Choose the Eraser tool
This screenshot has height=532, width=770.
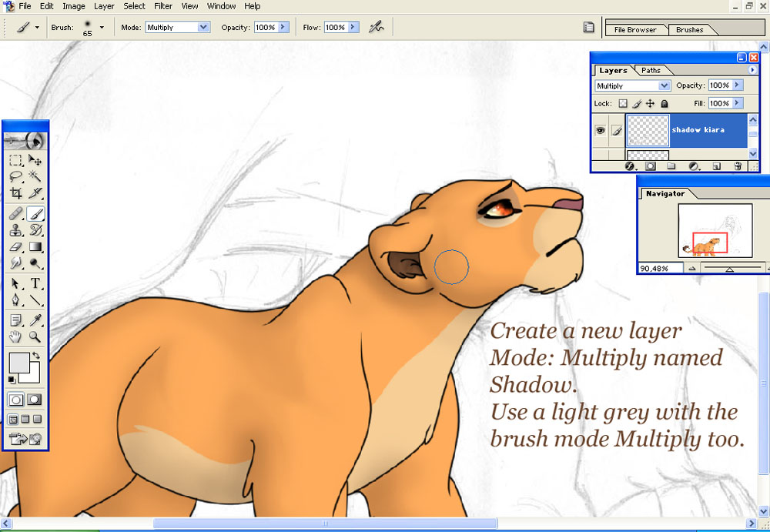pyautogui.click(x=15, y=247)
